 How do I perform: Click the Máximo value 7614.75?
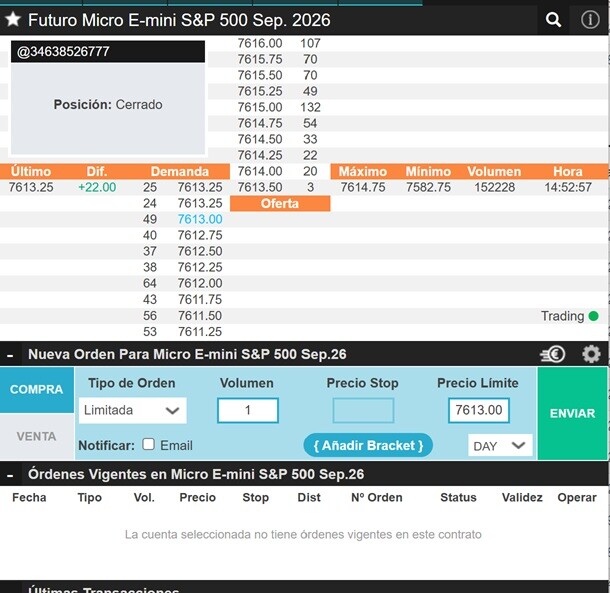coord(363,187)
